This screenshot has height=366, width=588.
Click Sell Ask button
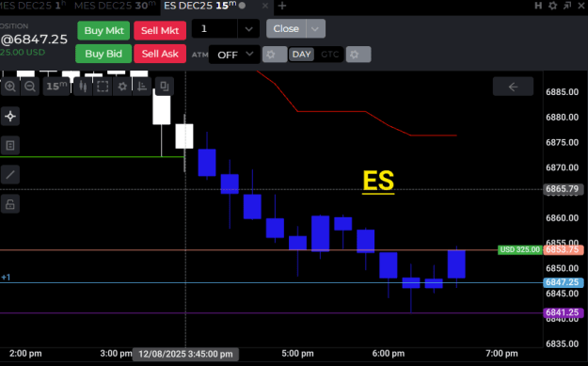[x=160, y=54]
